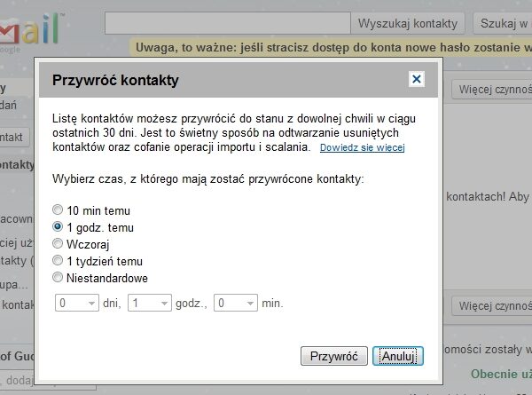Viewport: 532px width, 395px height.
Task: Click the Szukaj w button in the header
Action: (503, 23)
